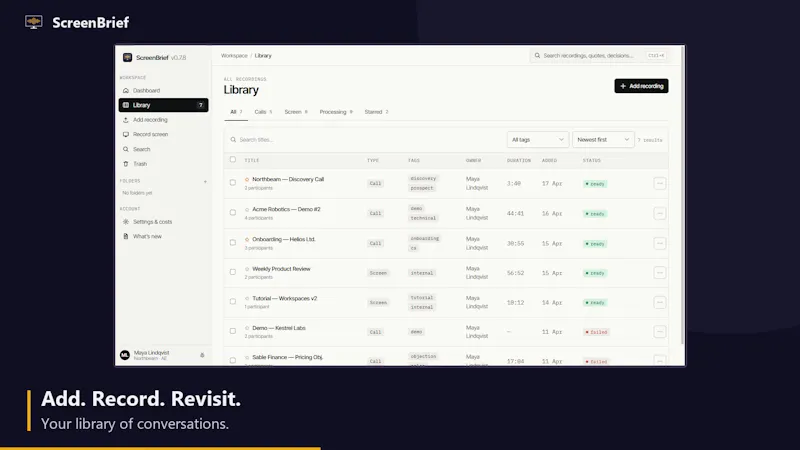The image size is (800, 450).
Task: Click the Add recording button
Action: pos(641,86)
